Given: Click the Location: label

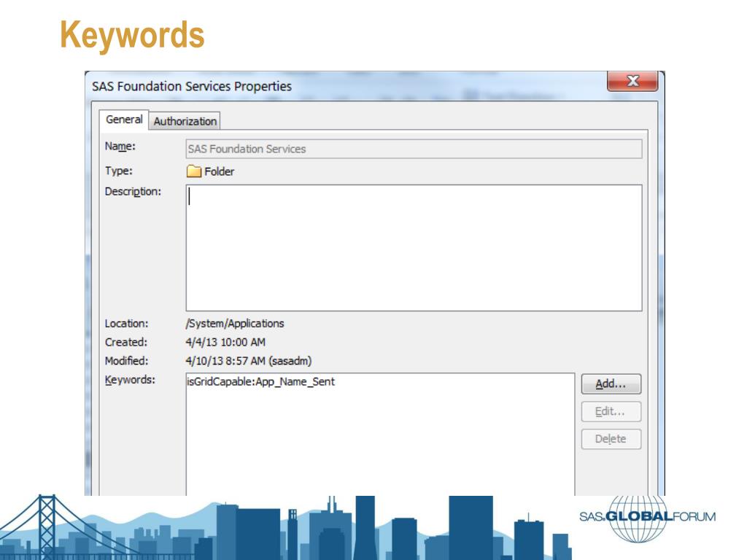Looking at the screenshot, I should pyautogui.click(x=127, y=323).
